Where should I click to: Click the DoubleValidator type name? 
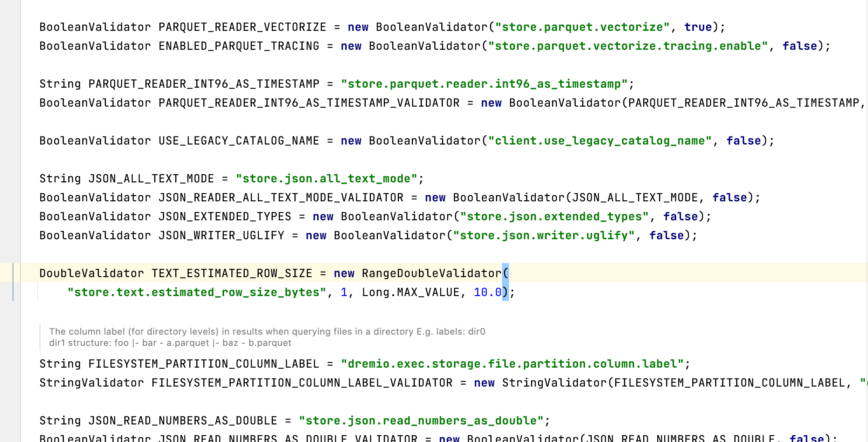[x=91, y=273]
